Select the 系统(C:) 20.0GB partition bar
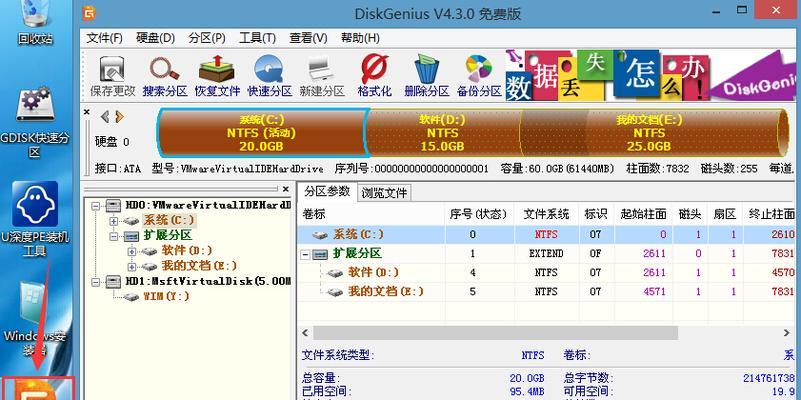Image resolution: width=801 pixels, height=400 pixels. (262, 133)
